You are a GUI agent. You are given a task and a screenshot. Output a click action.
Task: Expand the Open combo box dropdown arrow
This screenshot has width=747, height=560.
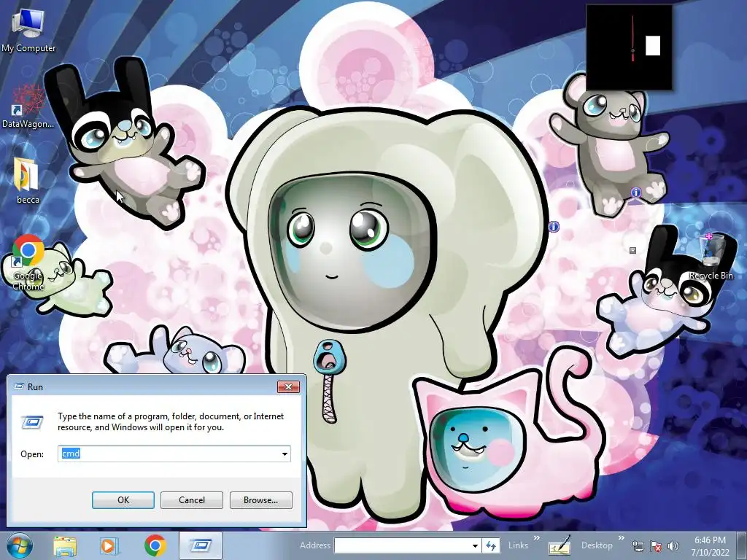[285, 454]
